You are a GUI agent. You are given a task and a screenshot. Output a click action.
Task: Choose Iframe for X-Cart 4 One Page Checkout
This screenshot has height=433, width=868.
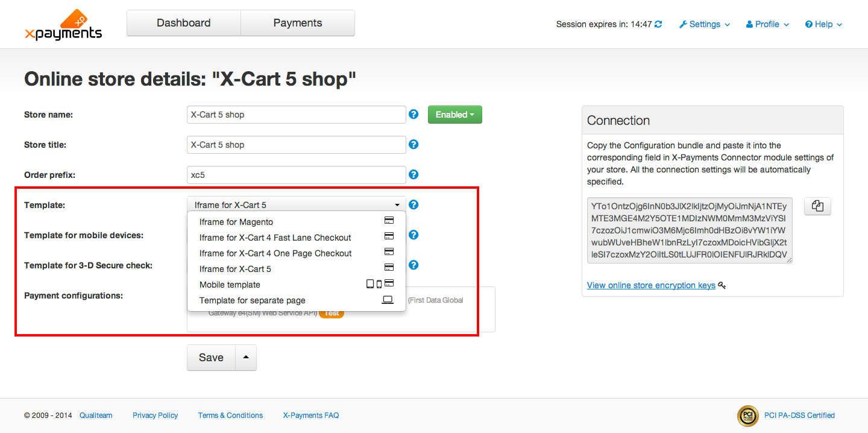point(297,253)
